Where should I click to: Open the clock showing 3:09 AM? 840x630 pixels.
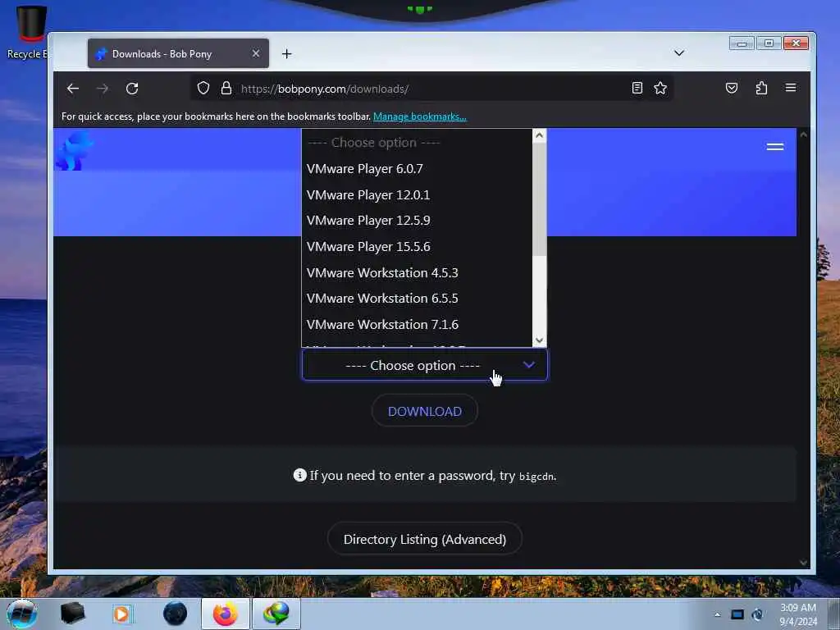coord(797,614)
